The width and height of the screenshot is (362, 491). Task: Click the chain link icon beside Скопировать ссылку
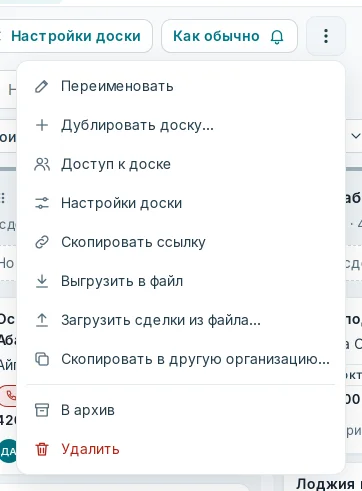click(42, 242)
